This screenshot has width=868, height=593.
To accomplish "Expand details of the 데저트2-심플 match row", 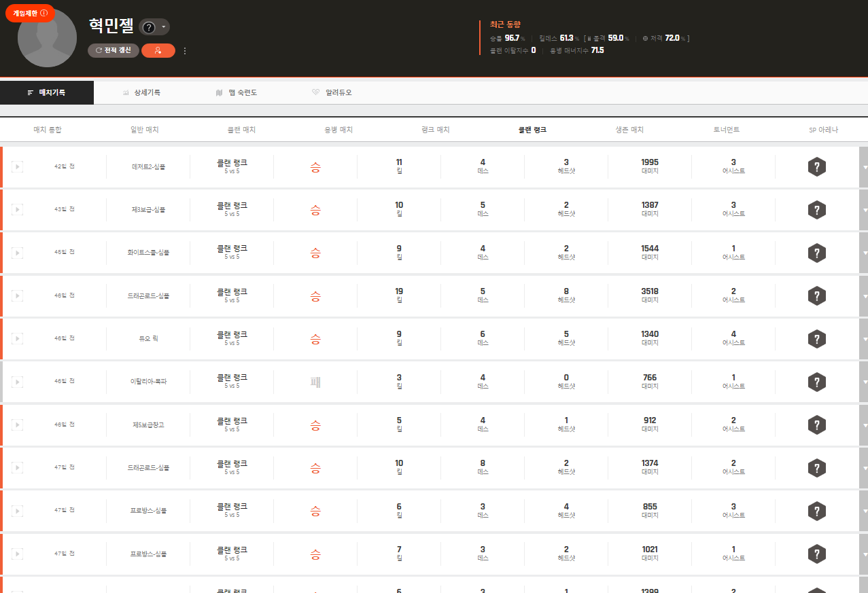I will point(863,167).
